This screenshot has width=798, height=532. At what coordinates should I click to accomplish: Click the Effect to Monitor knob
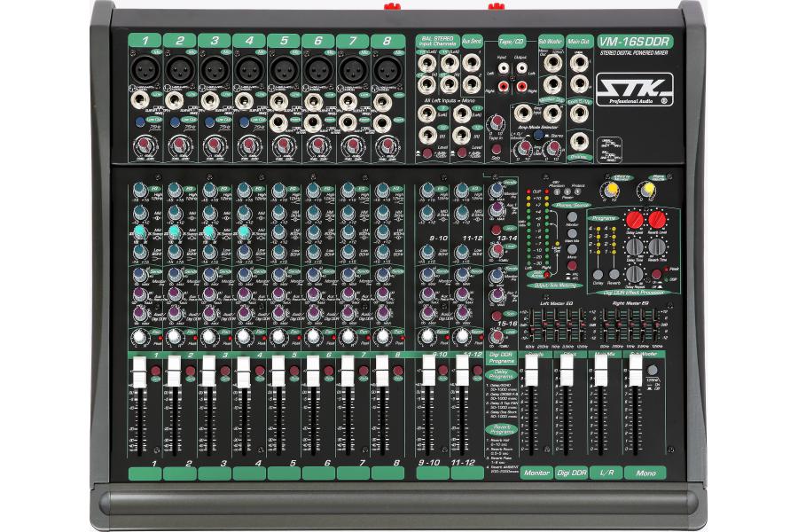[x=611, y=190]
